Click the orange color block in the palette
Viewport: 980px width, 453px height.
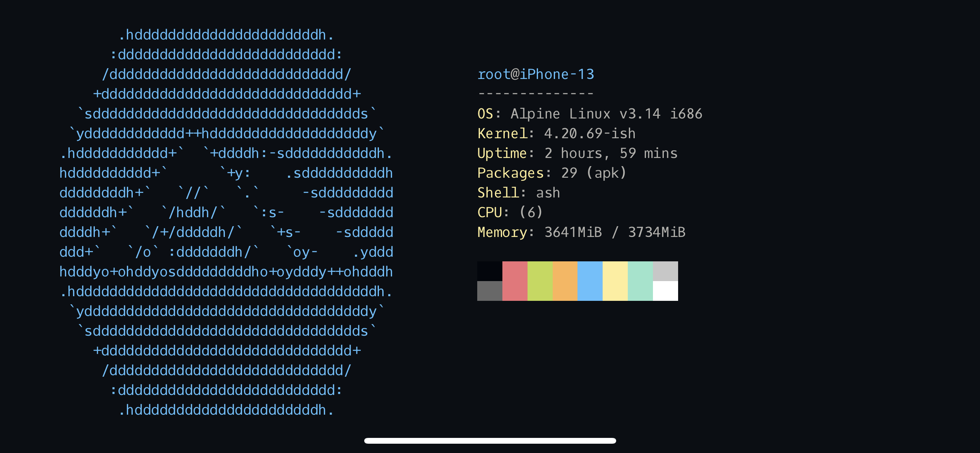pos(565,281)
